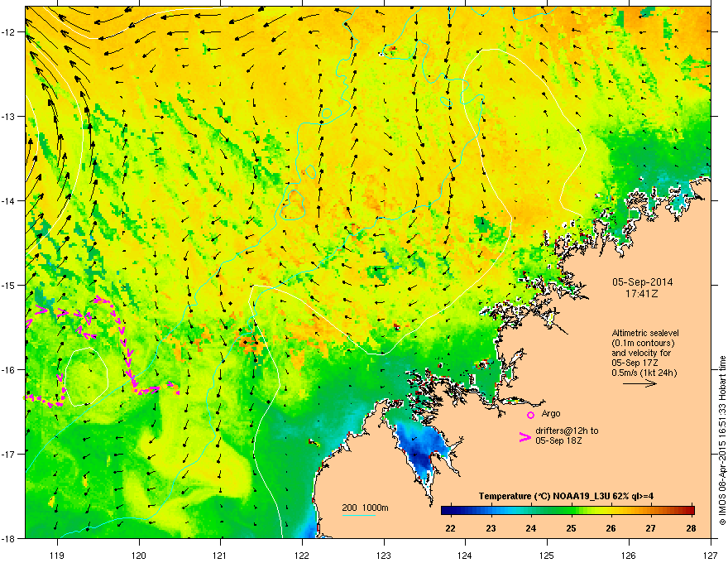Click the '28' value on the color scale

pyautogui.click(x=691, y=528)
